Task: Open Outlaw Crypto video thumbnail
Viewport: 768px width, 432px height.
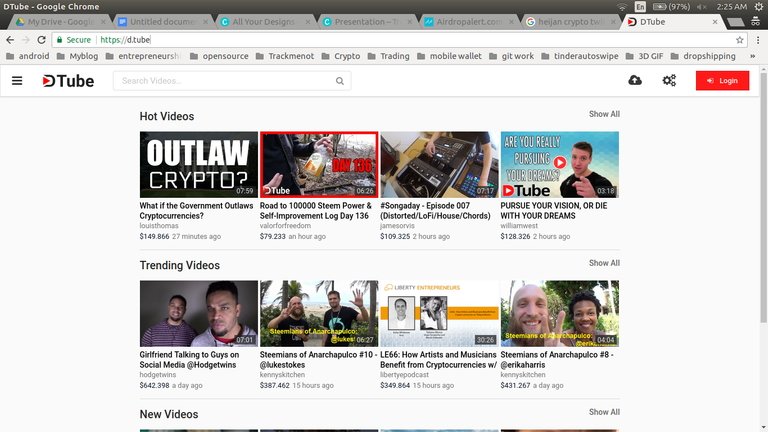Action: (x=199, y=165)
